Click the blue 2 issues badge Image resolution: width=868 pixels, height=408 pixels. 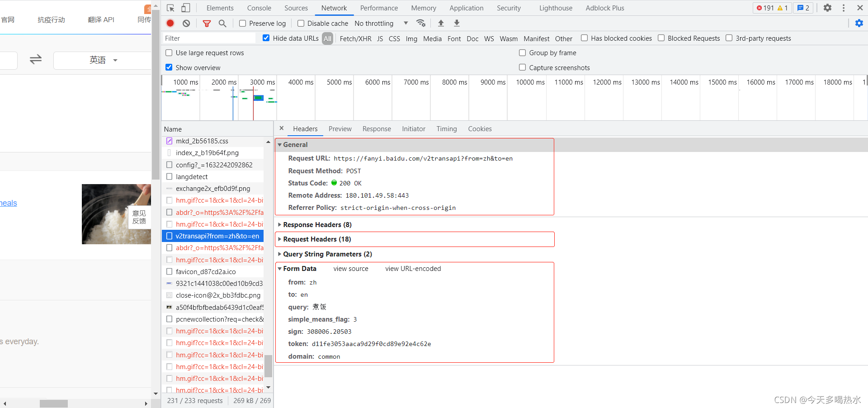(x=803, y=8)
